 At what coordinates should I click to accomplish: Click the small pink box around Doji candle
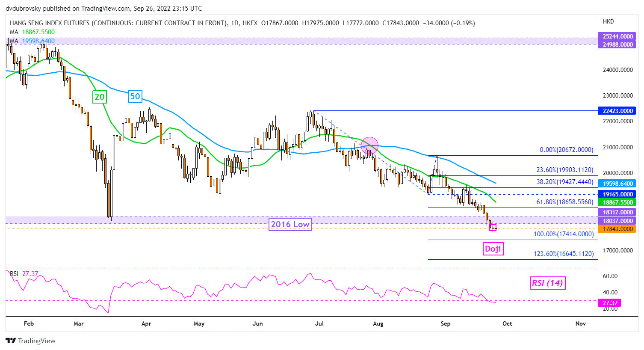pyautogui.click(x=493, y=228)
